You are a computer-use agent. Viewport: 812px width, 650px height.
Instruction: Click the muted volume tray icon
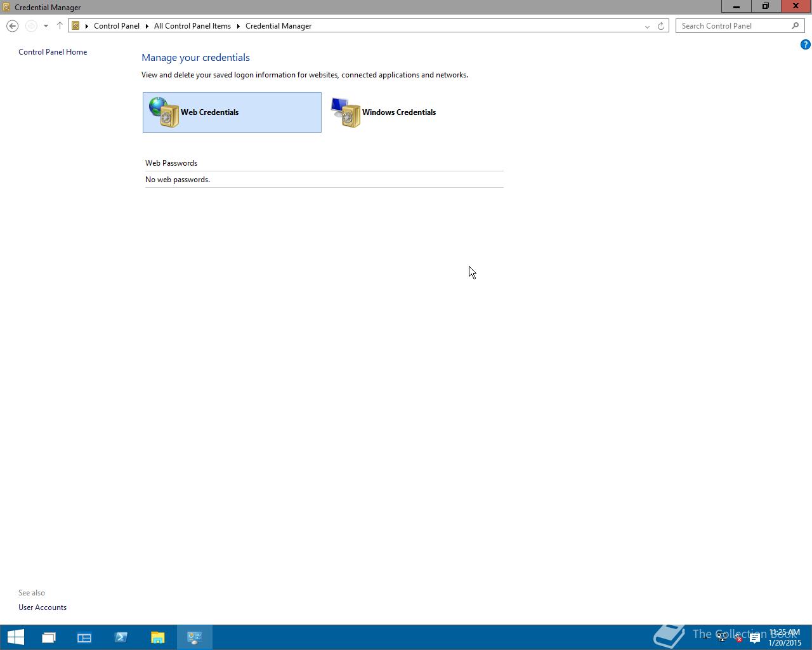738,638
